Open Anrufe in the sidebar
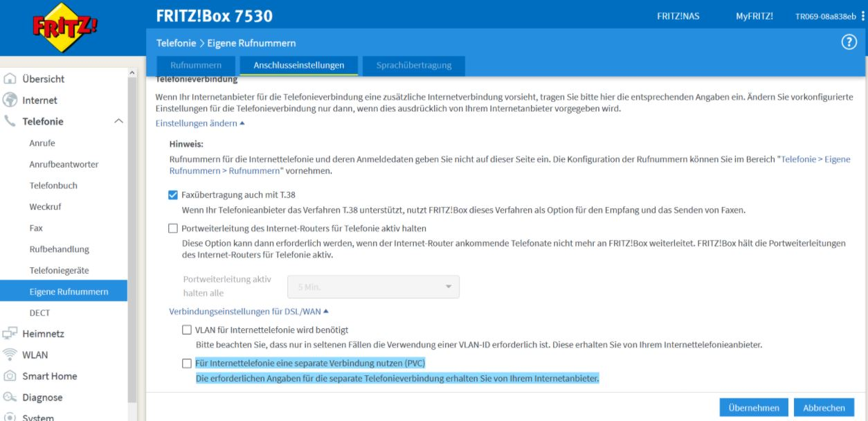868x421 pixels. (x=42, y=143)
